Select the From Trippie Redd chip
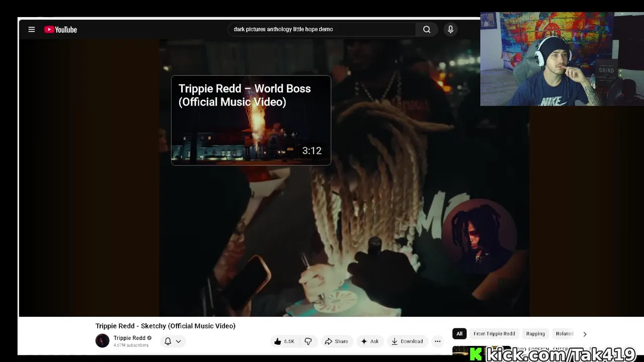644x362 pixels. 494,334
